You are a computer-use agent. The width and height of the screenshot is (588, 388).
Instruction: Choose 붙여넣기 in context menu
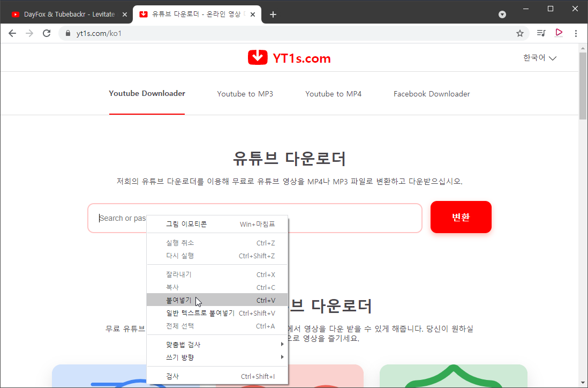click(x=217, y=300)
